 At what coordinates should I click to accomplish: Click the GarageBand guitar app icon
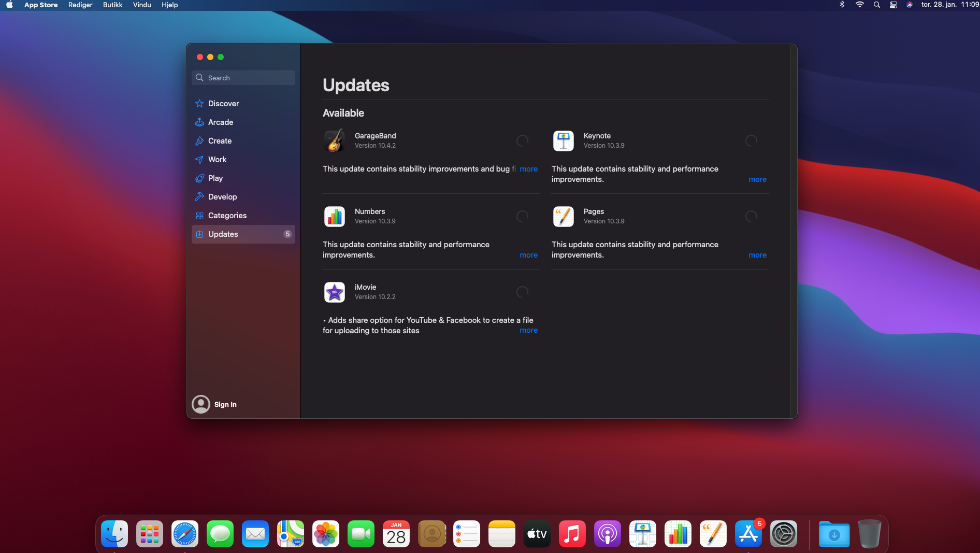[335, 140]
